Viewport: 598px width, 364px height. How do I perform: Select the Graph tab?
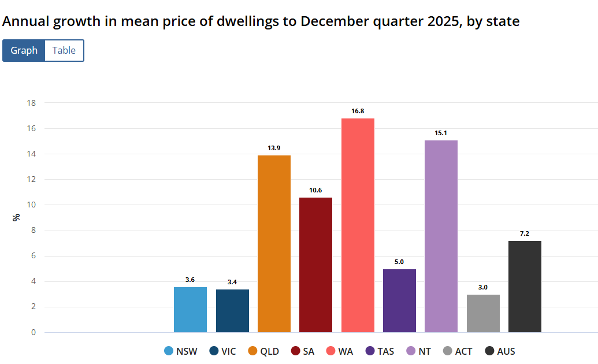coord(24,50)
